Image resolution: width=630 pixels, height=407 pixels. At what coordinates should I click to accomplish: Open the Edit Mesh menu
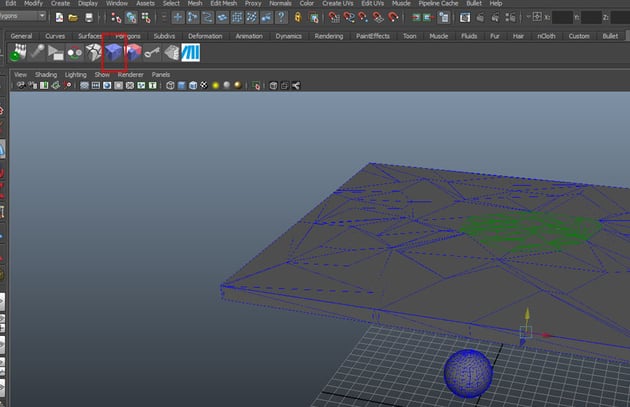click(223, 4)
